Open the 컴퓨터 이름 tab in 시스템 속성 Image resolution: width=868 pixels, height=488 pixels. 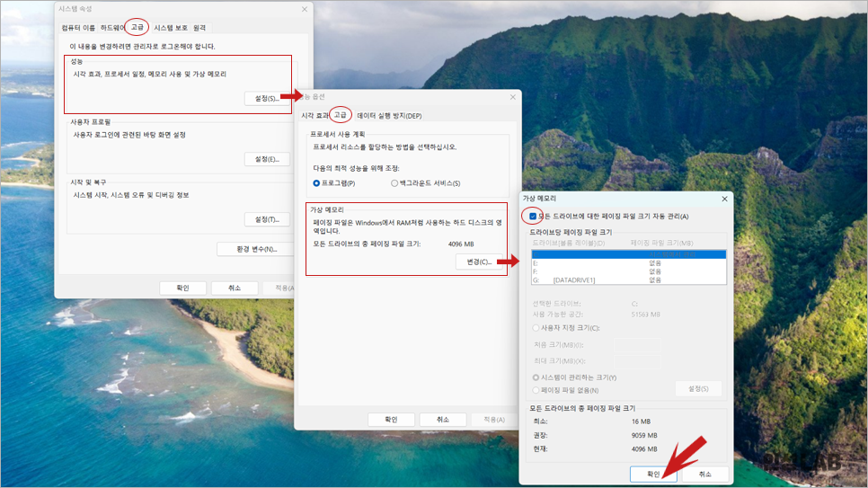(78, 28)
